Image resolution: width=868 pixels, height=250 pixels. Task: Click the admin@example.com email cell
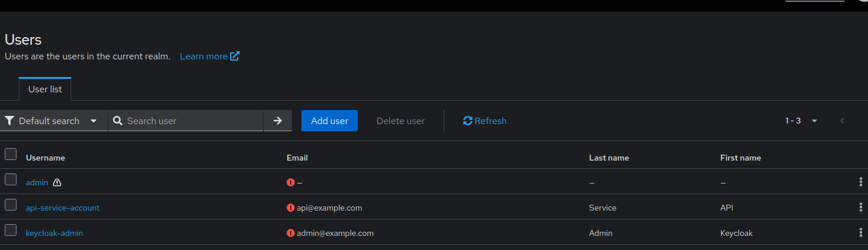pos(335,233)
